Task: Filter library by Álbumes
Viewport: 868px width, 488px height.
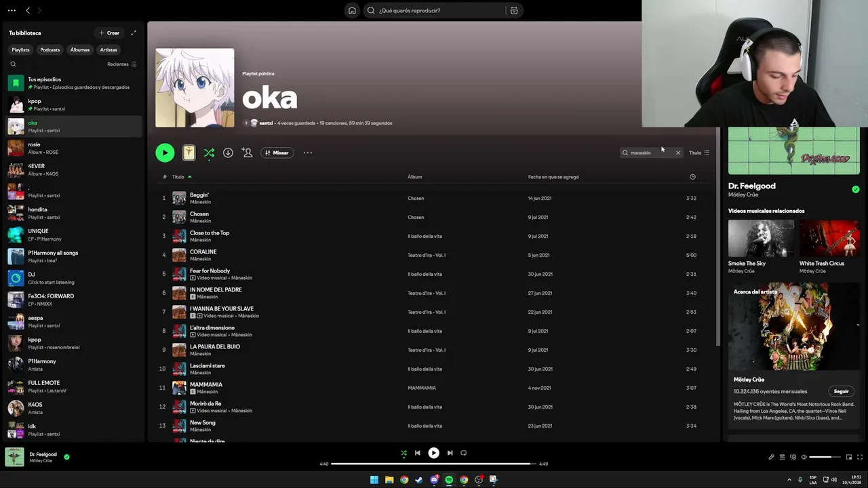Action: [x=79, y=49]
